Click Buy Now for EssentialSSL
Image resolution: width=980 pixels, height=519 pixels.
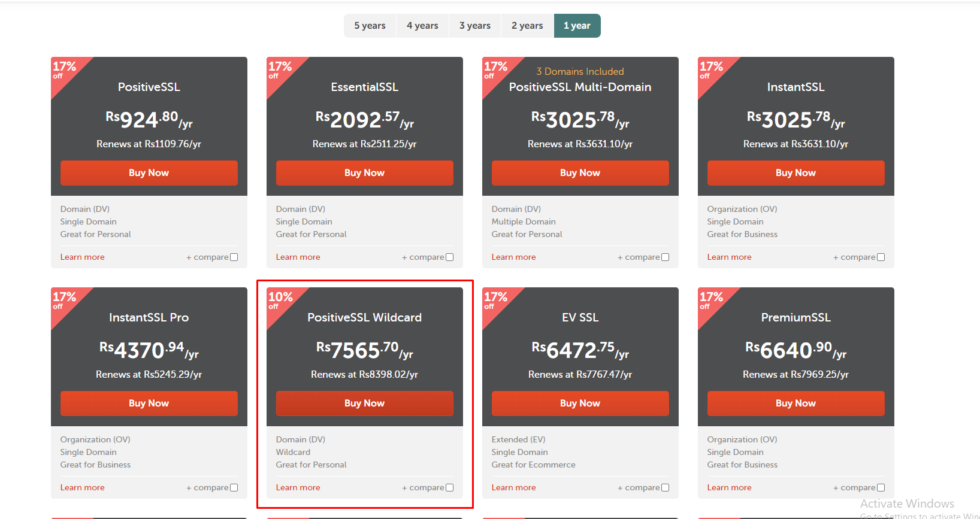pyautogui.click(x=365, y=173)
